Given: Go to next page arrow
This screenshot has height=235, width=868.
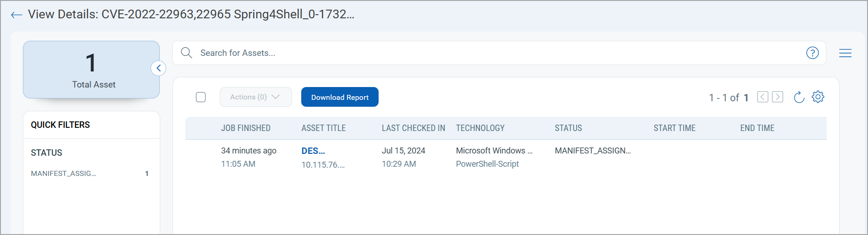Looking at the screenshot, I should point(777,97).
